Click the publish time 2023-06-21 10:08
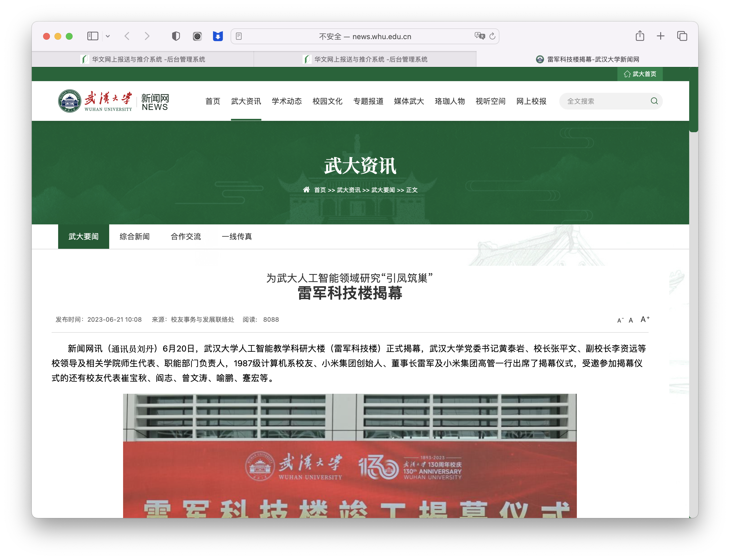This screenshot has width=730, height=560. click(114, 320)
